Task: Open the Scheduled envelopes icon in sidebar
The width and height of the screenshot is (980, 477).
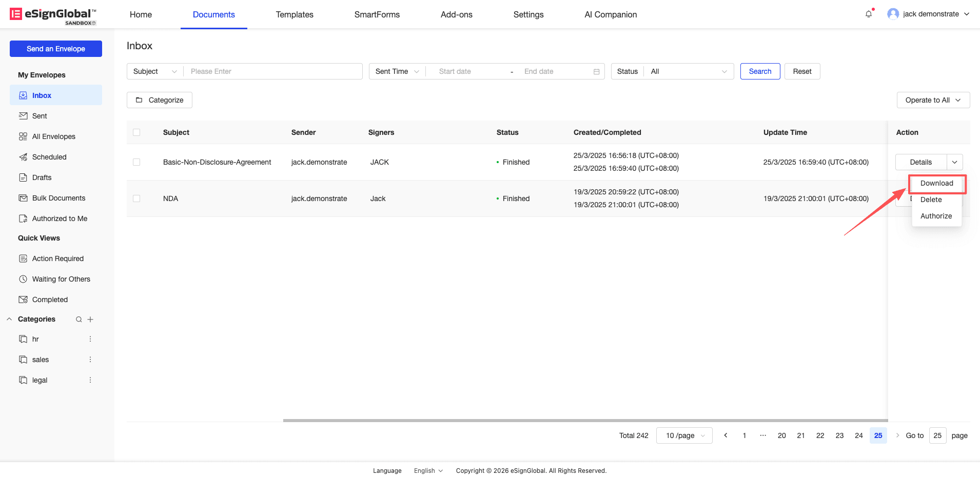Action: 23,157
